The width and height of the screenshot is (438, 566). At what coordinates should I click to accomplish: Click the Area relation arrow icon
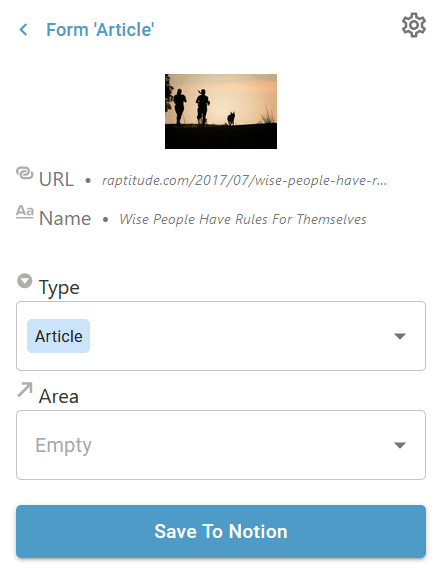coord(25,390)
